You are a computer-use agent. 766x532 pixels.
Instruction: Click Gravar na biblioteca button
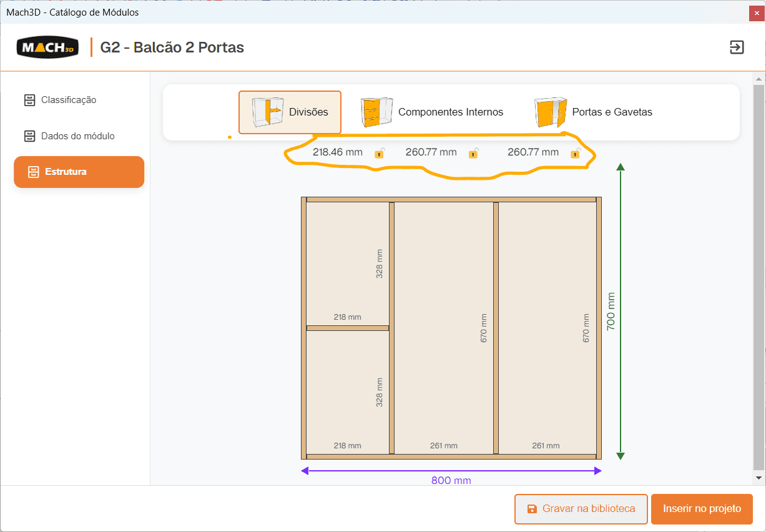(x=581, y=509)
